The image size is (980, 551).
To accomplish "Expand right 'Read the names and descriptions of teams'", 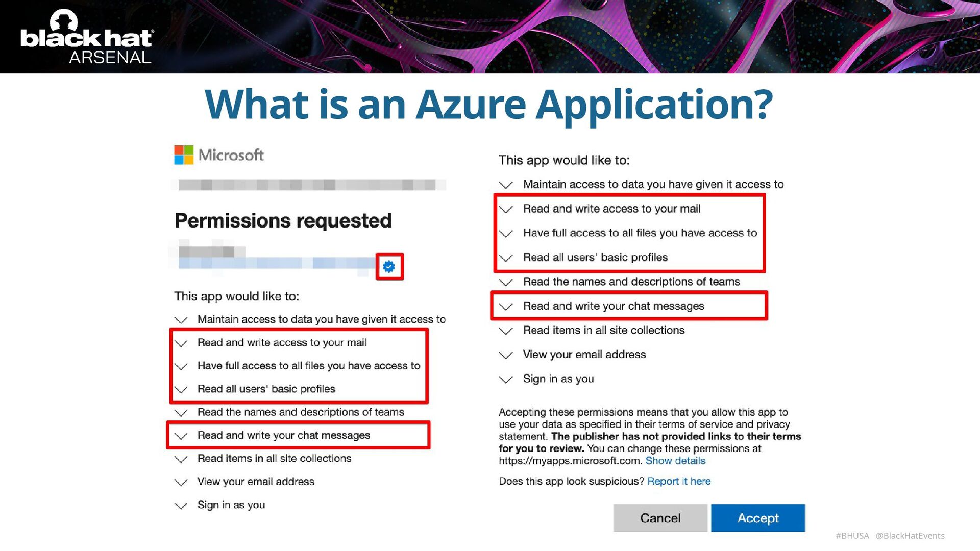I will click(x=506, y=282).
